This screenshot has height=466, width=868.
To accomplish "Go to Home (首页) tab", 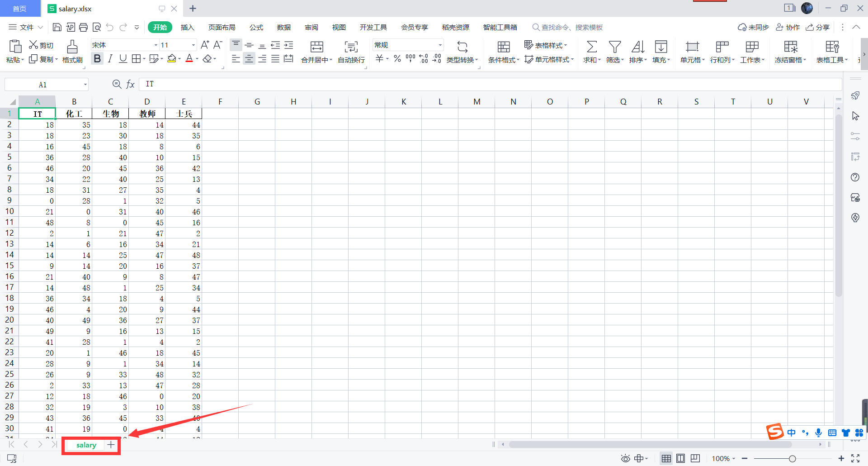I will [x=19, y=9].
